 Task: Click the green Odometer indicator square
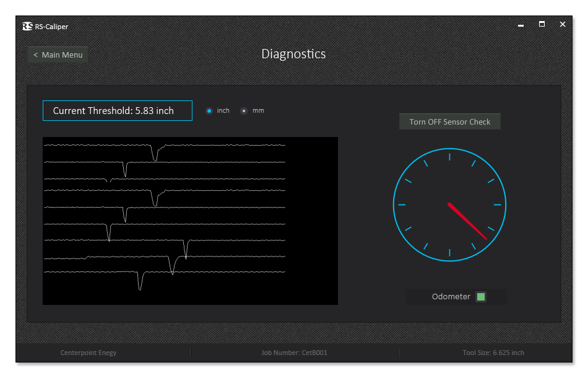pos(481,297)
